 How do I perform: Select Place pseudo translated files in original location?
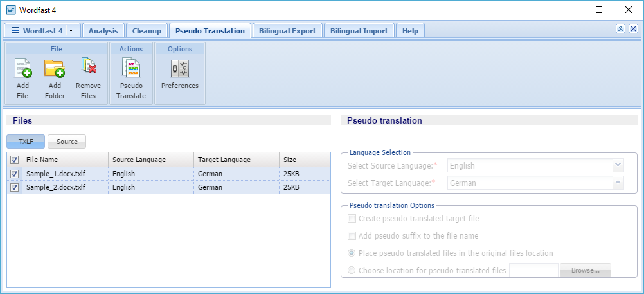352,253
